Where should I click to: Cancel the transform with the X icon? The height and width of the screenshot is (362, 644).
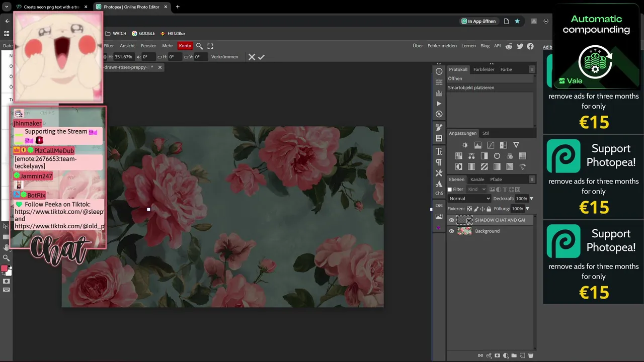(252, 57)
